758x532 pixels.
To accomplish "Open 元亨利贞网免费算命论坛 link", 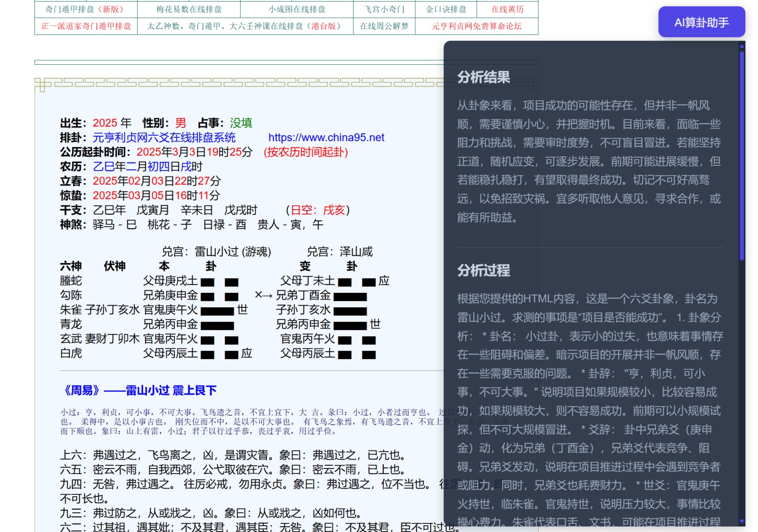I will pos(477,26).
